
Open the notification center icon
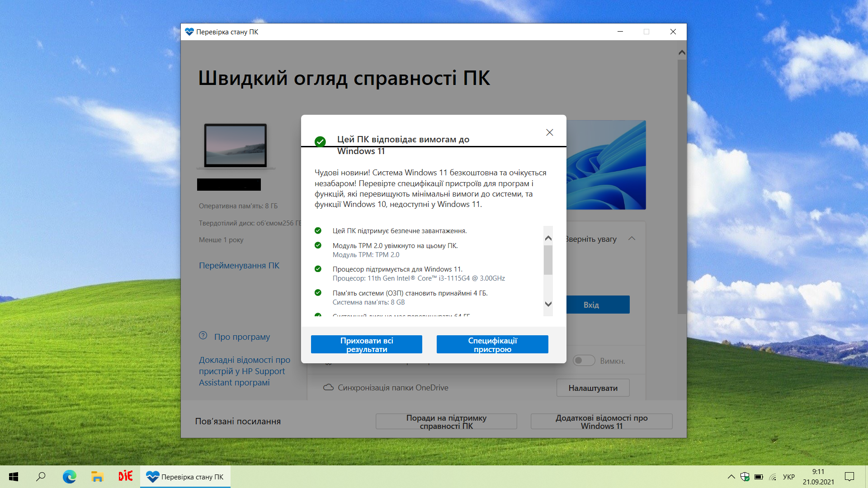point(849,477)
